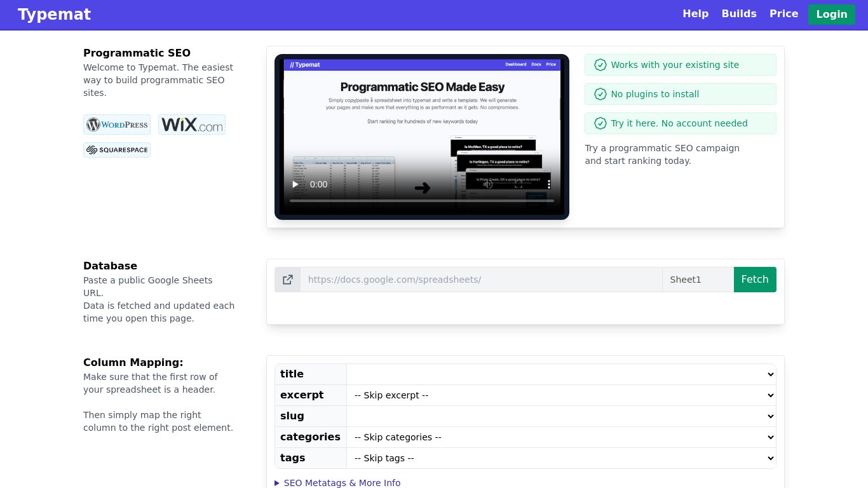
Task: Mute the video with speaker icon
Action: click(x=488, y=184)
